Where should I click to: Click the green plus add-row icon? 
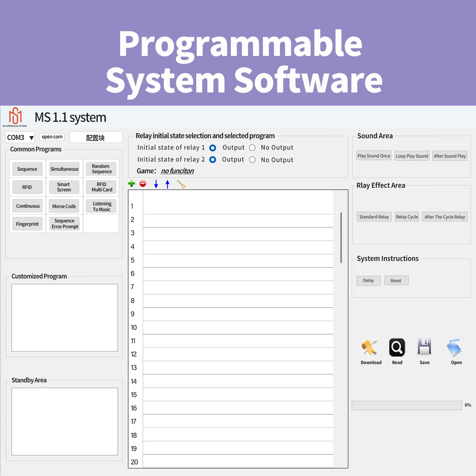point(131,184)
